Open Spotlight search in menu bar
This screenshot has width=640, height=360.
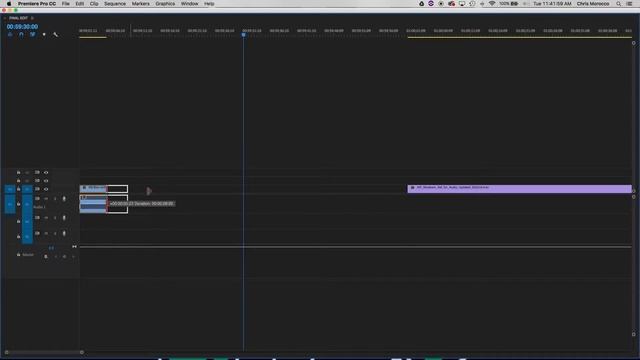click(618, 4)
